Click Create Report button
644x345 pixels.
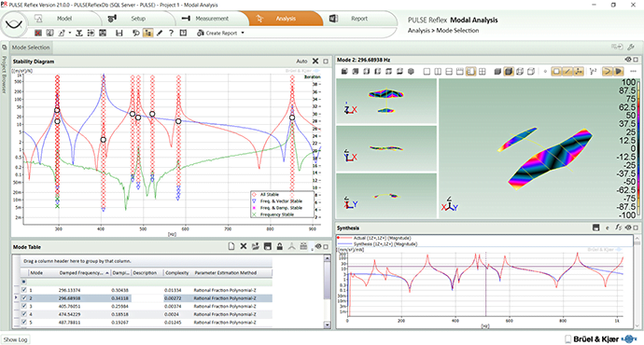coord(217,33)
